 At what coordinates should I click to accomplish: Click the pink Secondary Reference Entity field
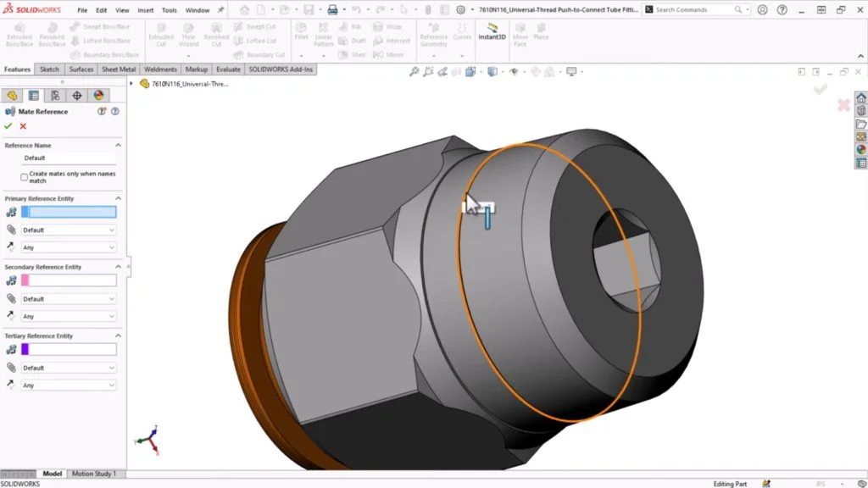pos(69,280)
